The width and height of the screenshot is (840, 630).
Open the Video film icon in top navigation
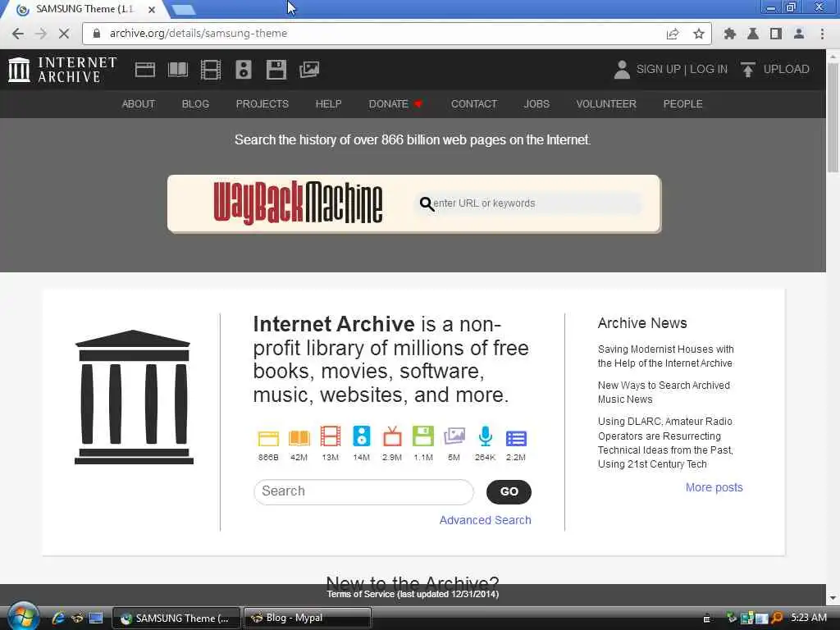pos(211,70)
